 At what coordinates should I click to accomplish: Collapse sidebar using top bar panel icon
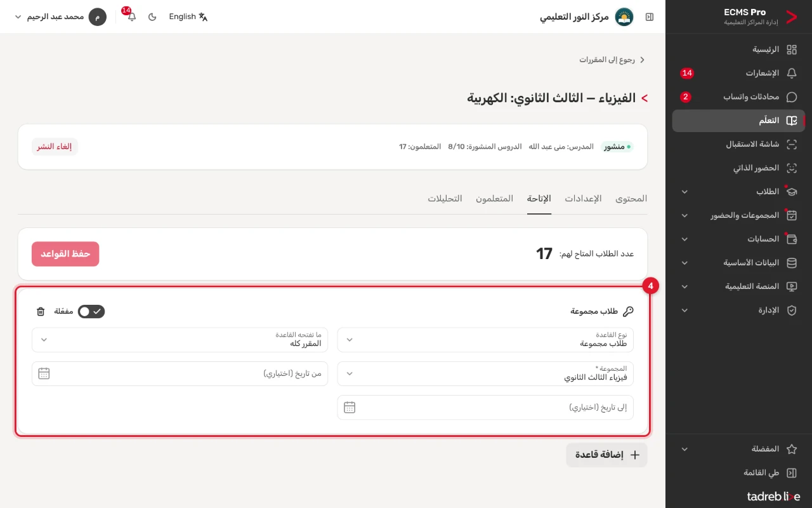point(650,17)
